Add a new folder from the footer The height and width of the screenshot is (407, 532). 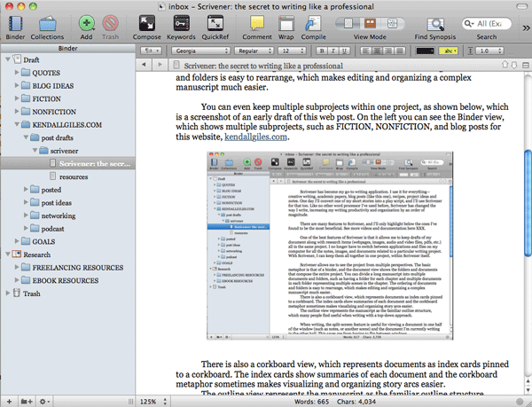pyautogui.click(x=27, y=402)
